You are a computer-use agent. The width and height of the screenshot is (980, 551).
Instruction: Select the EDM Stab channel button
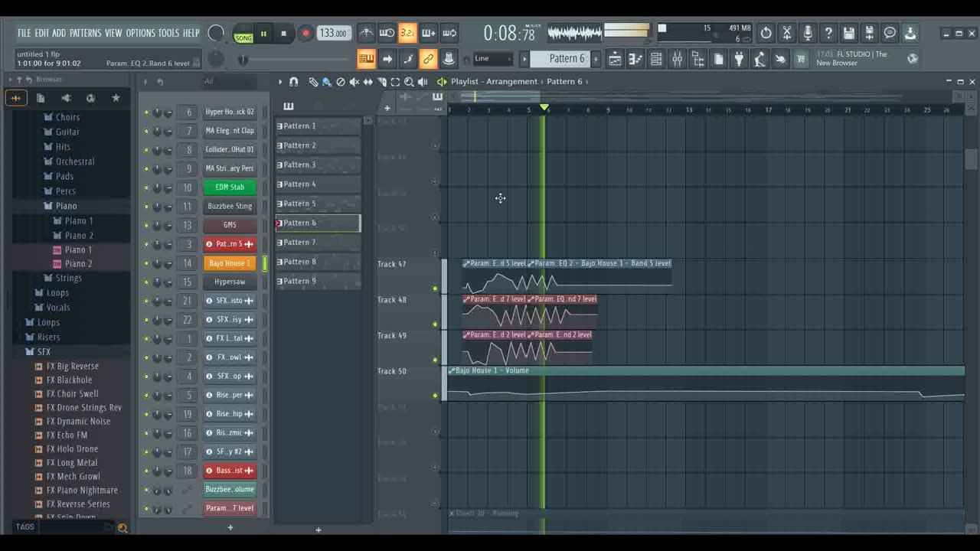[x=230, y=187]
